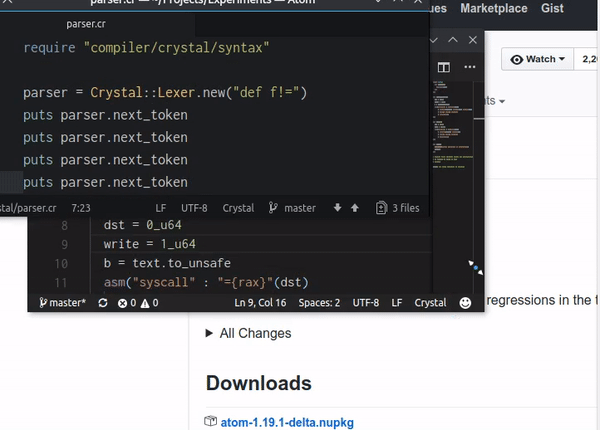Open the master* branch in VS Code's status bar
This screenshot has height=430, width=600.
click(62, 303)
